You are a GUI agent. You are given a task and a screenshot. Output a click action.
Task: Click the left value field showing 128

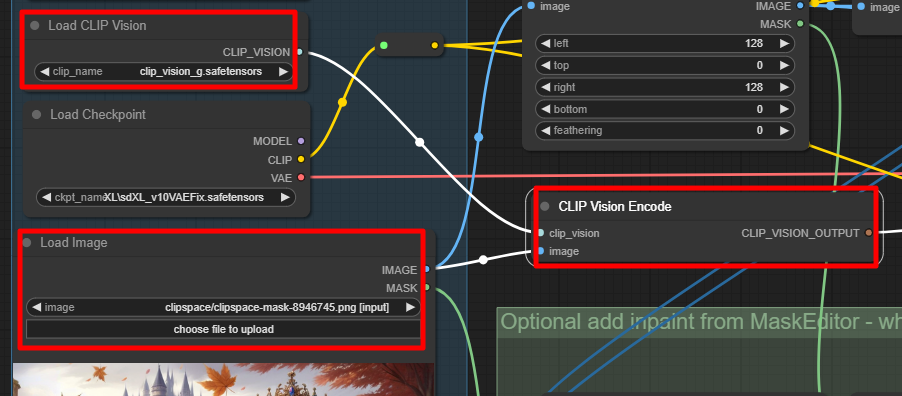tap(664, 43)
